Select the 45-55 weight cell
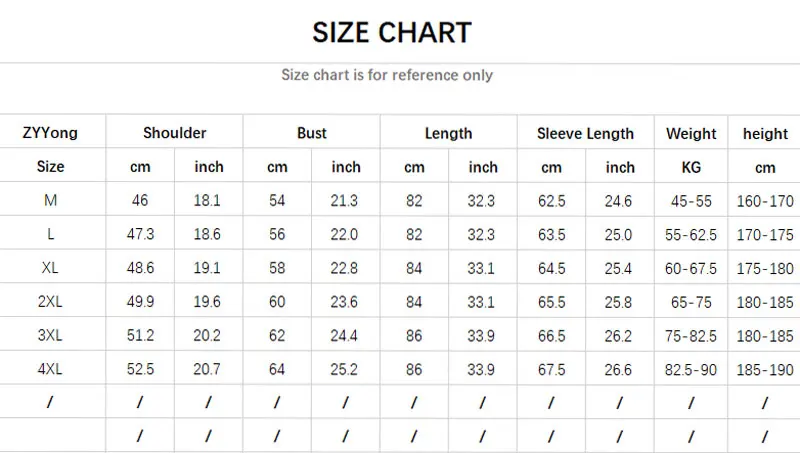Image resolution: width=800 pixels, height=453 pixels. pos(691,201)
